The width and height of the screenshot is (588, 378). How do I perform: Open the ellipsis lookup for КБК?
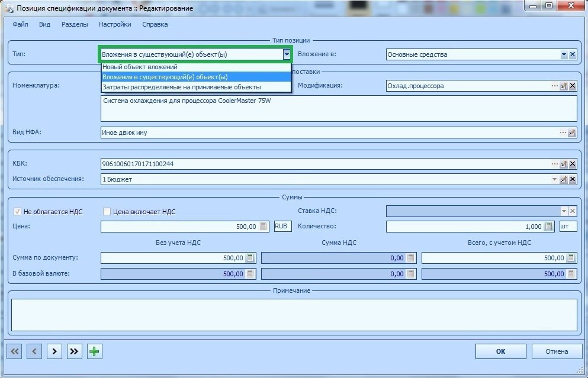point(555,164)
